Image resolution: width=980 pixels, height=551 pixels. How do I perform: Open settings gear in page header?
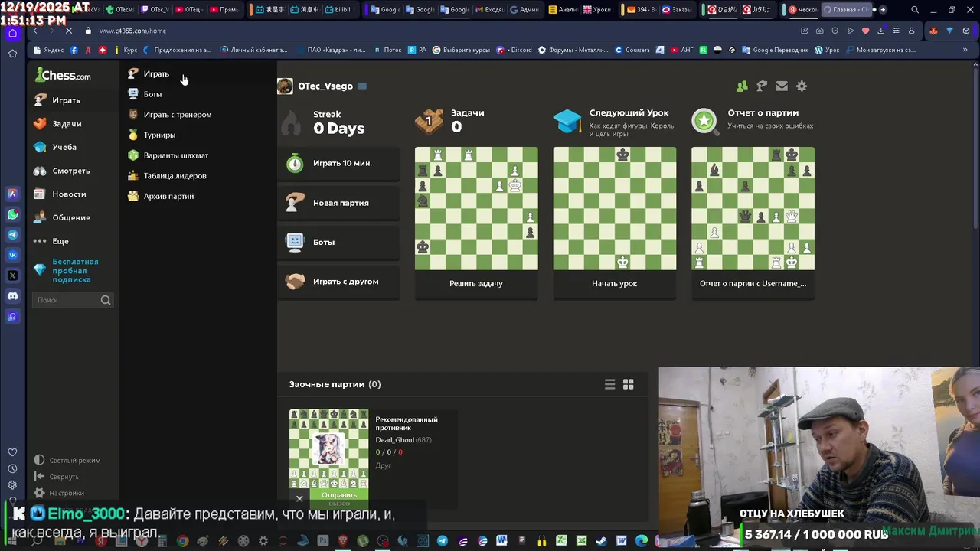(x=802, y=86)
